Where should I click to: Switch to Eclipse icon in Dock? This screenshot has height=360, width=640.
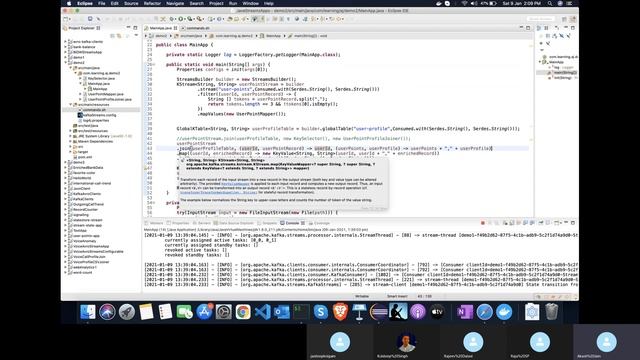point(378,312)
